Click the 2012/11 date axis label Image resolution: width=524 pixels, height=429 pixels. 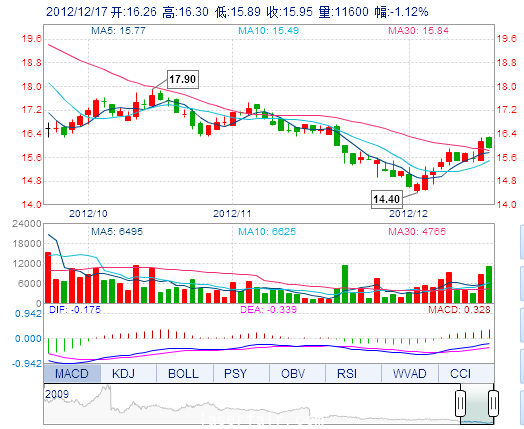click(x=232, y=213)
